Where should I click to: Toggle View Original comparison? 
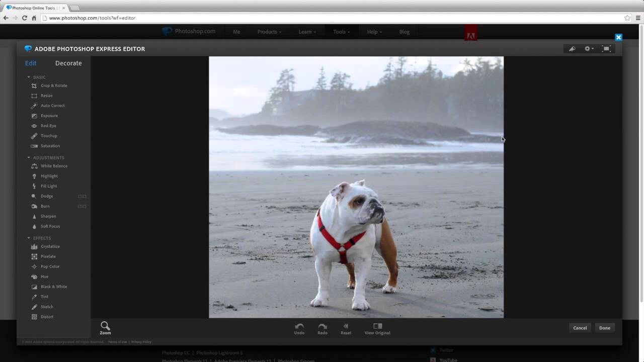pyautogui.click(x=377, y=329)
